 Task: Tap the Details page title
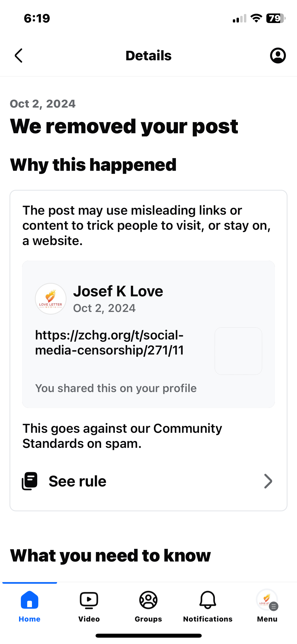point(148,56)
